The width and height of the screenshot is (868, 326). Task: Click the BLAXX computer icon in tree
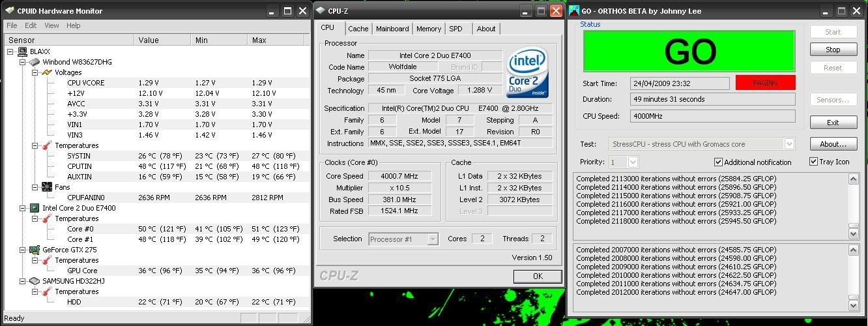coord(23,52)
